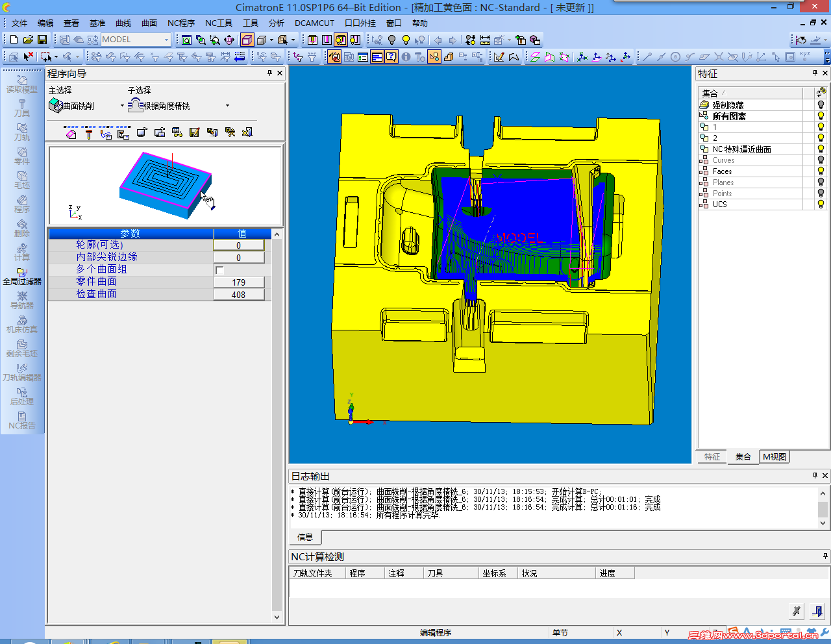Pin the 特征 panel
The width and height of the screenshot is (831, 644).
click(815, 73)
